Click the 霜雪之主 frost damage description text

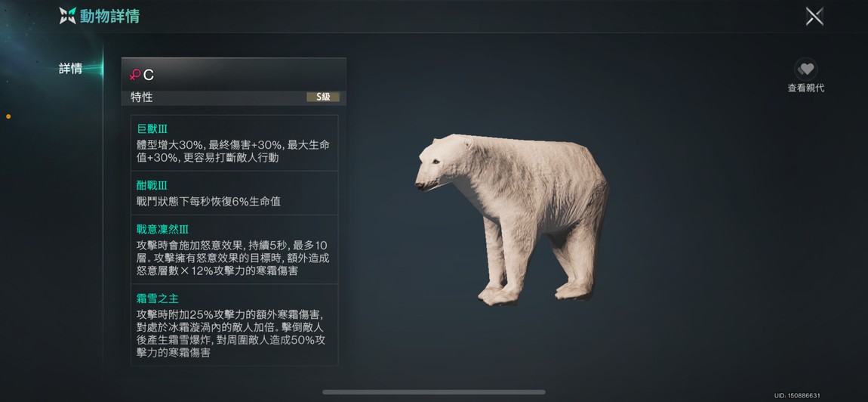[x=233, y=333]
